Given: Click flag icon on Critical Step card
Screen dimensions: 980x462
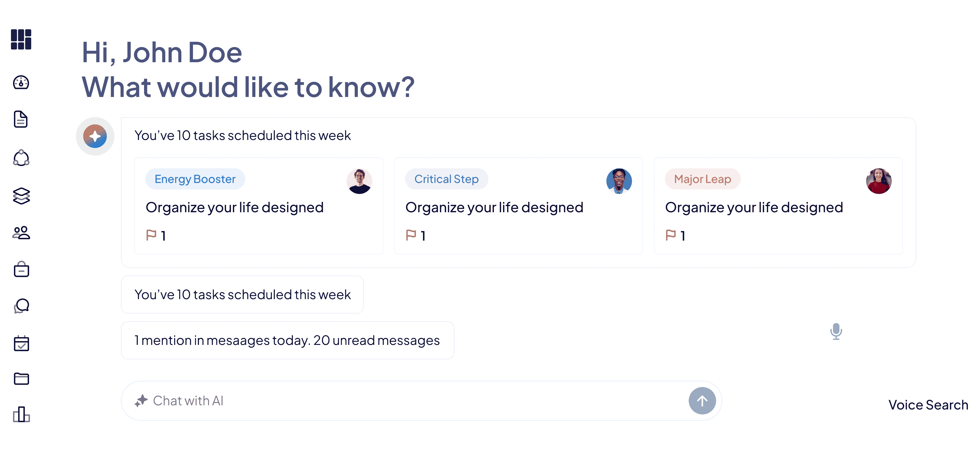Looking at the screenshot, I should click(x=411, y=235).
